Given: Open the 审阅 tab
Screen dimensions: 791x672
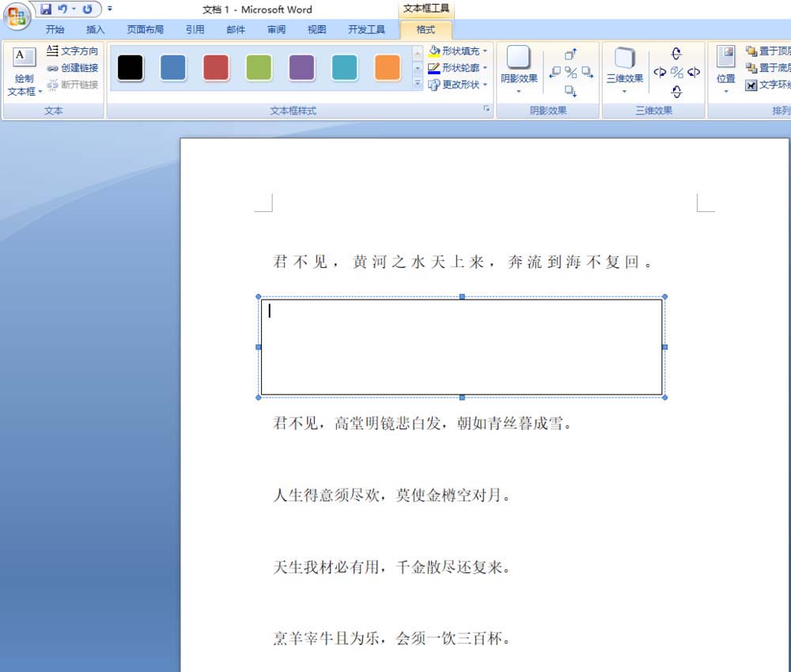Looking at the screenshot, I should point(276,30).
